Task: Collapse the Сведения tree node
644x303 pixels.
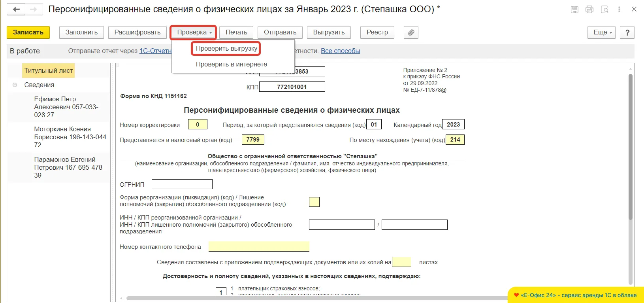Action: 15,85
